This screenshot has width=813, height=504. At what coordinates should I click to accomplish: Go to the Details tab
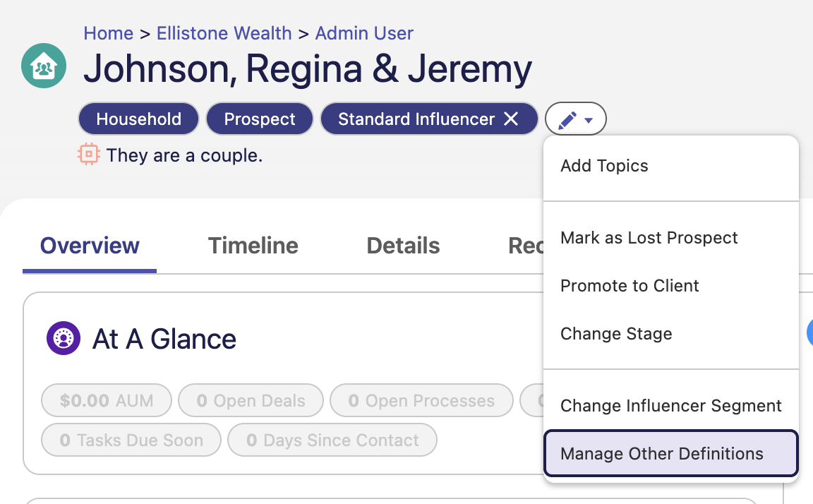(x=403, y=246)
